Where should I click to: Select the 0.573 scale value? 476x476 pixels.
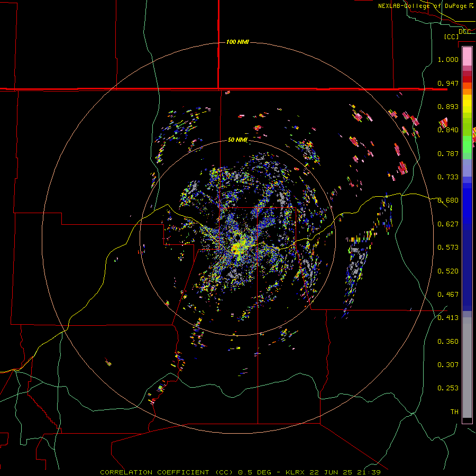click(x=448, y=248)
